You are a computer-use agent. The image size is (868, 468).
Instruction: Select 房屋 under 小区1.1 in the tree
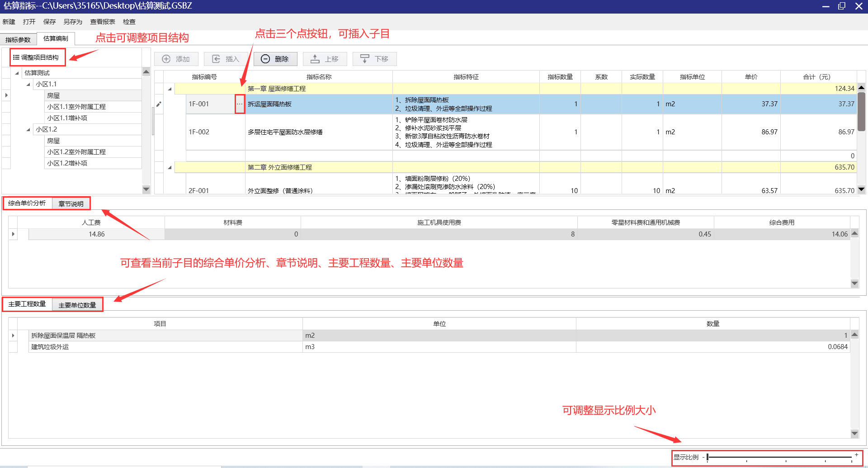click(93, 95)
